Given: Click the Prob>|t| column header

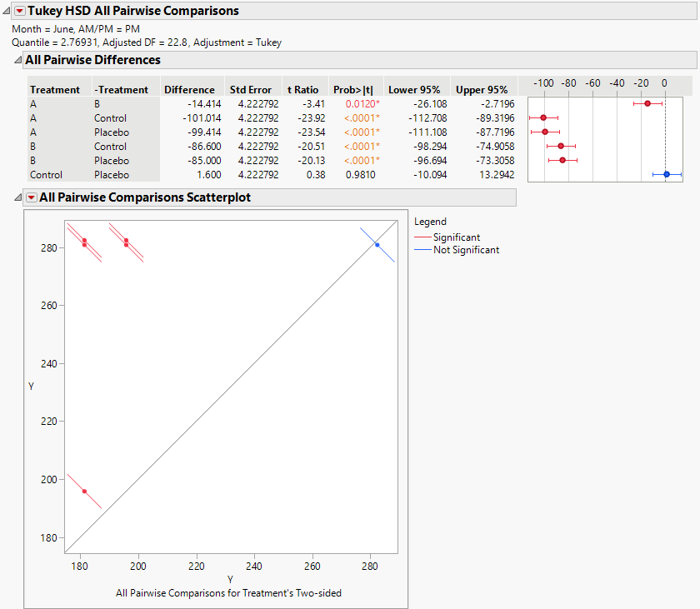Looking at the screenshot, I should (352, 89).
